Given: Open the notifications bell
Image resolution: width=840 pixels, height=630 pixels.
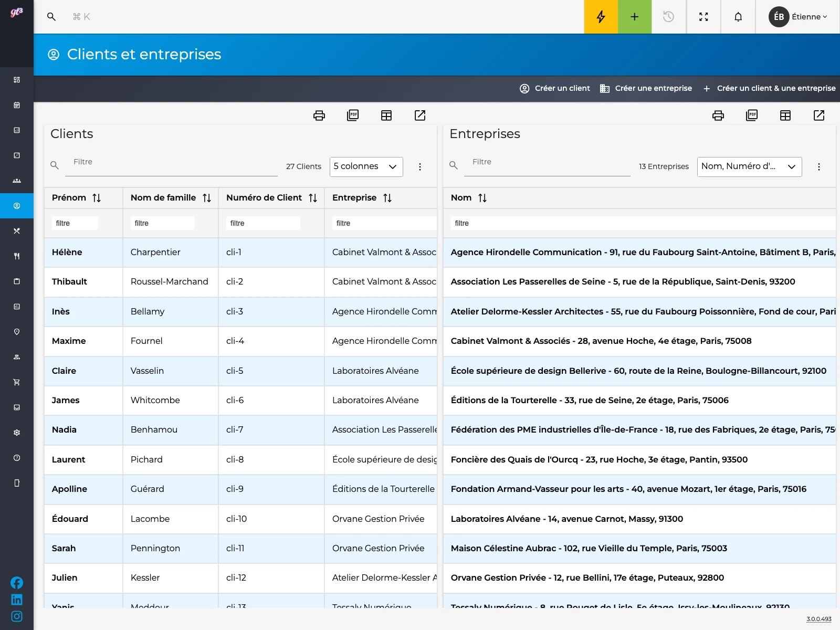Looking at the screenshot, I should pos(738,17).
